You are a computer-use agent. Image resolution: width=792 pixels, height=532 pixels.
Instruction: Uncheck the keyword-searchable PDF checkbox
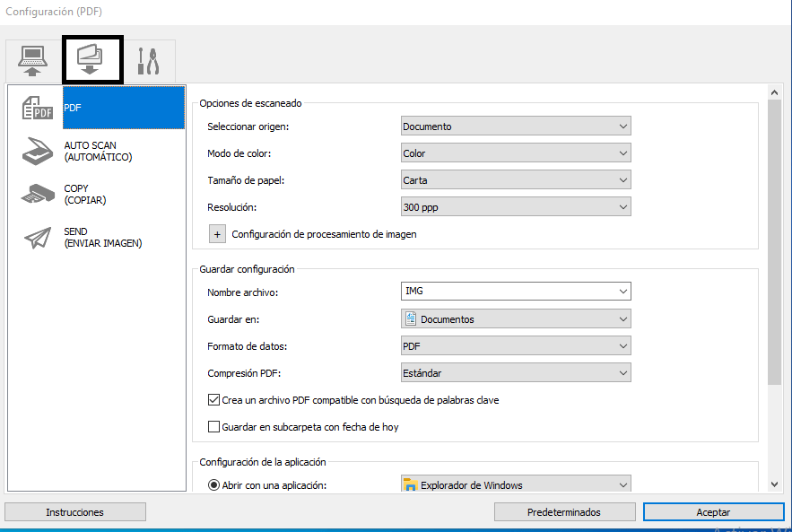point(213,400)
